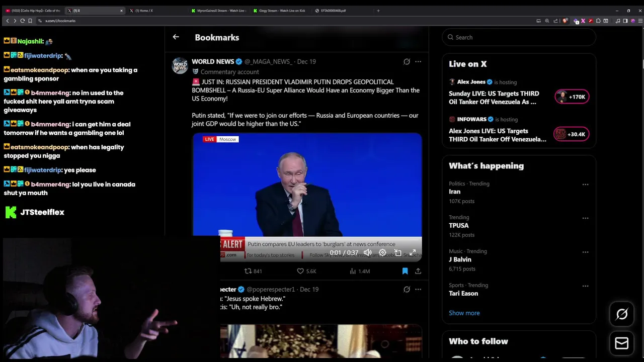Open Brave Shields lion icon
Image resolution: width=644 pixels, height=362 pixels.
tap(565, 21)
